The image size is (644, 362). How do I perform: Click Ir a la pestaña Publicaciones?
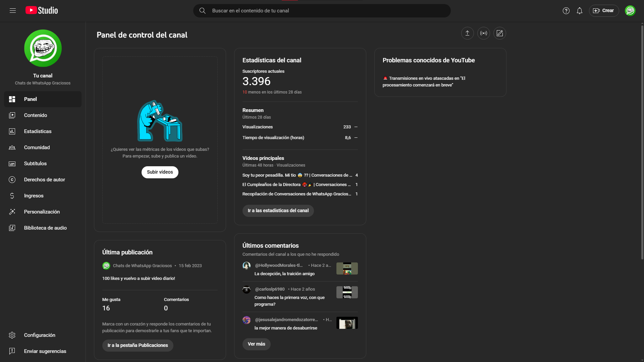138,346
